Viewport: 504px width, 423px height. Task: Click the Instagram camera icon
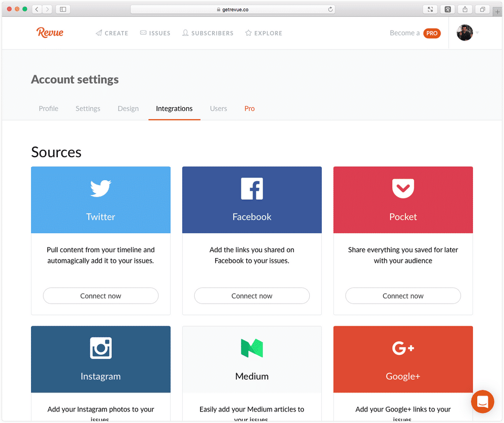point(101,348)
